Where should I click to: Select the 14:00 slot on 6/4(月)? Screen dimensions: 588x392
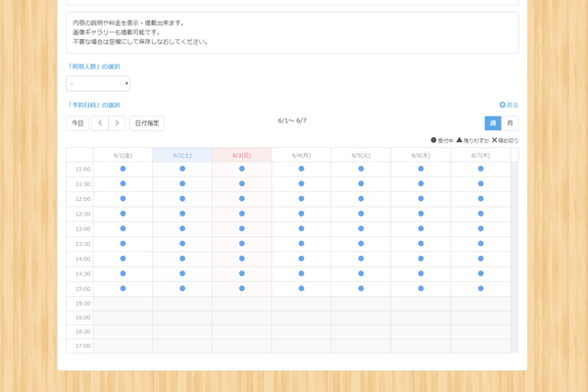[x=302, y=259]
